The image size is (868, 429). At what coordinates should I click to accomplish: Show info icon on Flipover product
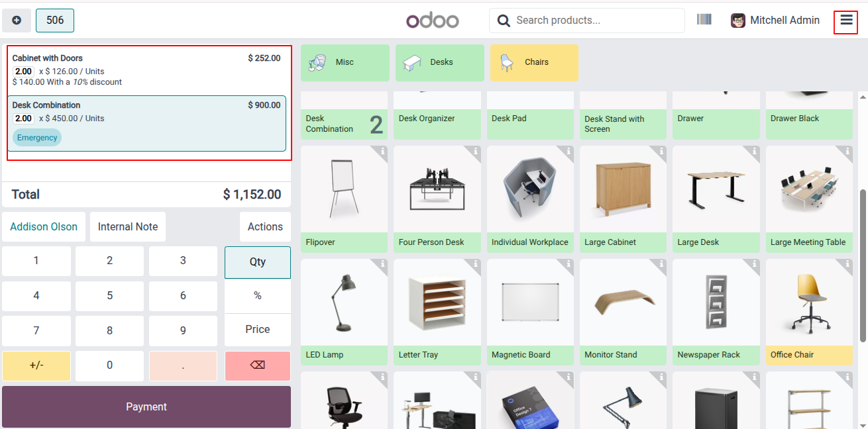[x=383, y=151]
